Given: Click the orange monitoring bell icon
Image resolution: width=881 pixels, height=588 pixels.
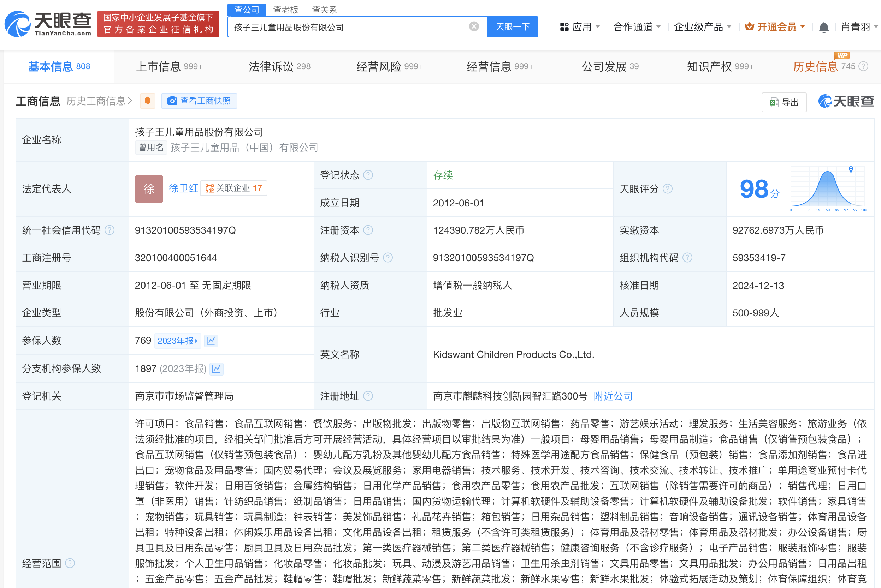Looking at the screenshot, I should point(147,101).
